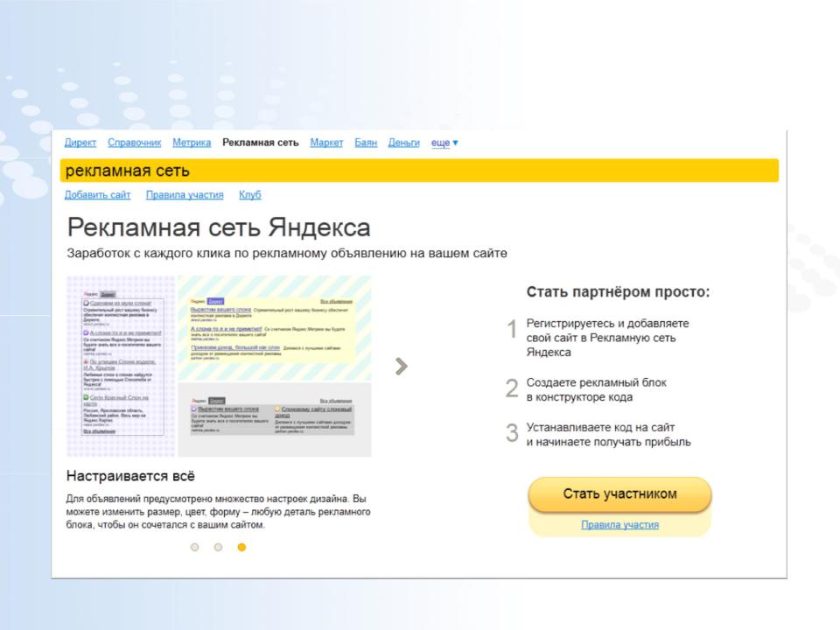Open the Директ service link
The image size is (840, 630).
point(80,143)
